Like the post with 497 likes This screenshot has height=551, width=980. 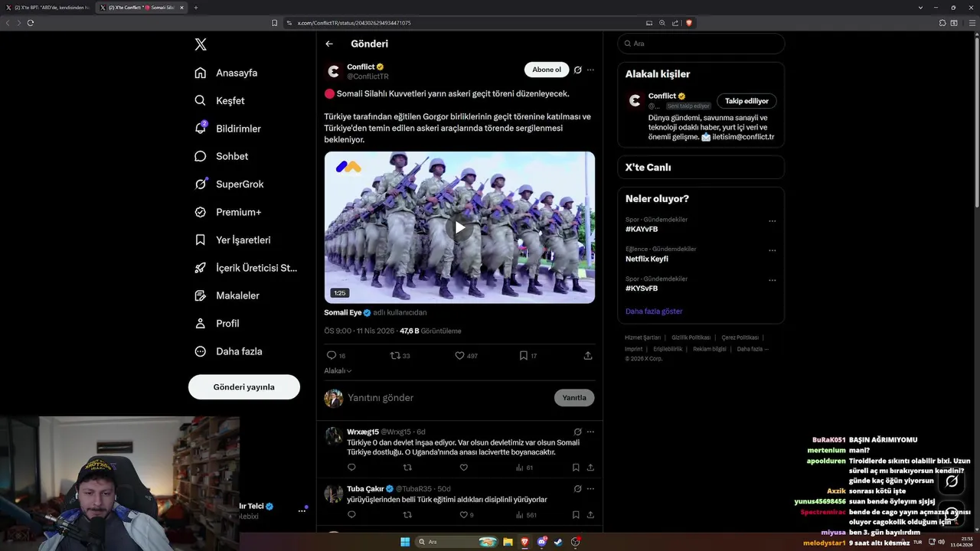[x=459, y=356]
